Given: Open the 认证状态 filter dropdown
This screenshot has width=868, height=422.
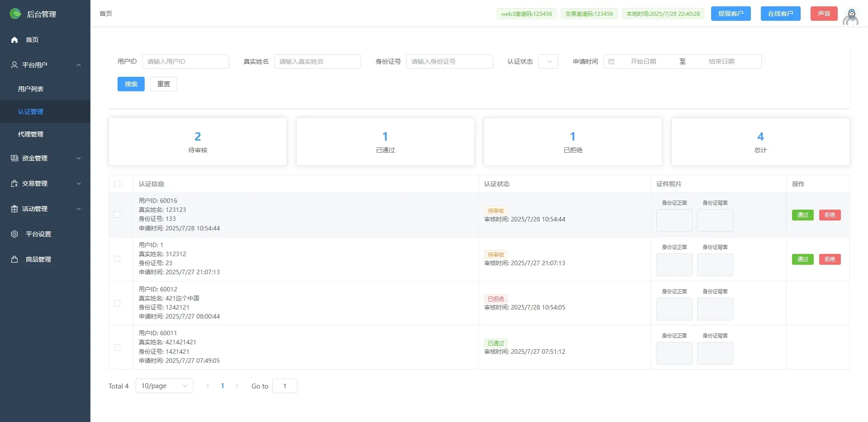Looking at the screenshot, I should click(x=548, y=61).
